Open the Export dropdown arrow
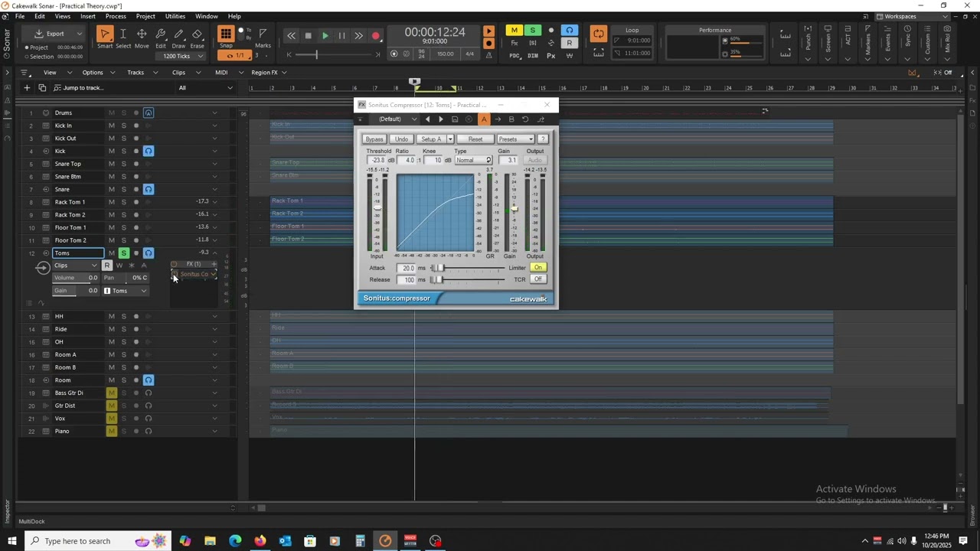The height and width of the screenshot is (551, 980). click(x=79, y=34)
